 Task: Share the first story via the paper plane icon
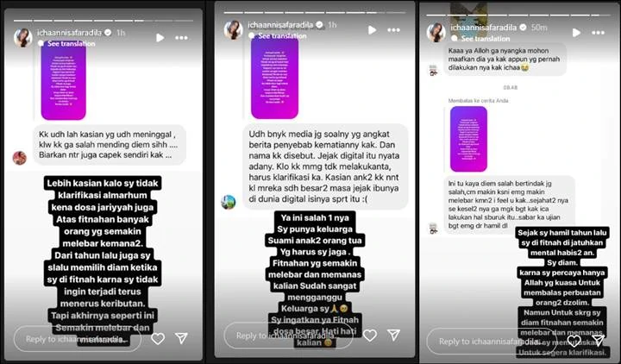coord(181,338)
